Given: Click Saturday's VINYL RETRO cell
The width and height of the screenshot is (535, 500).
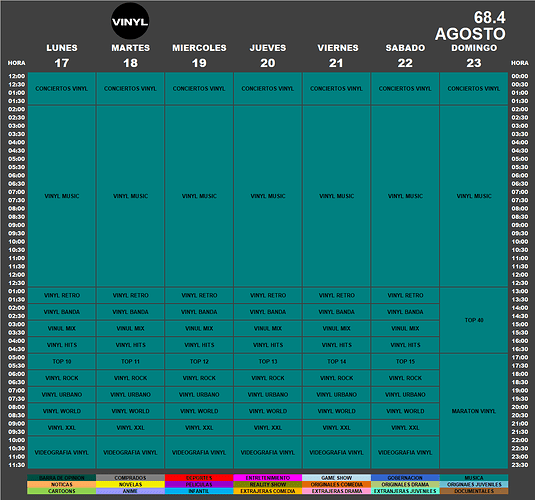Looking at the screenshot, I should click(x=405, y=295).
